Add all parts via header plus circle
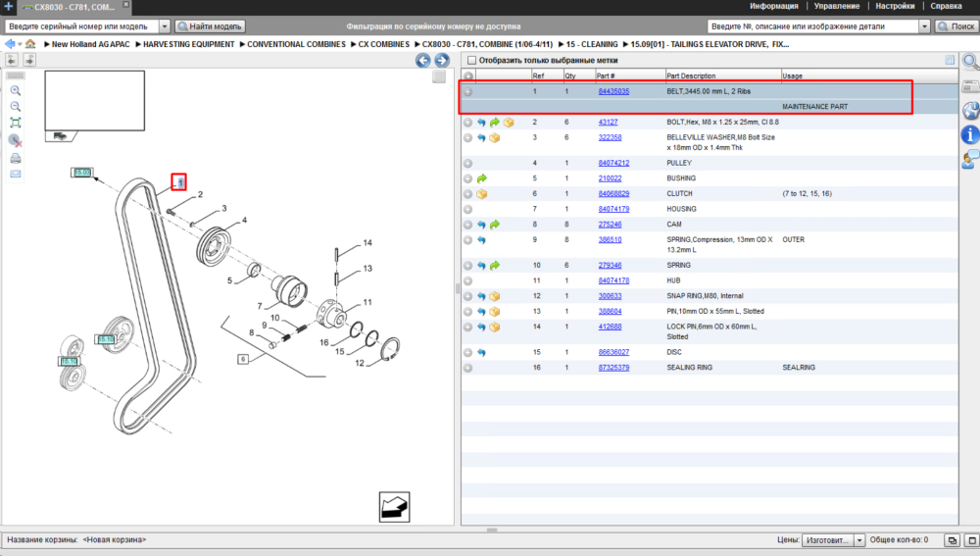 pos(468,76)
